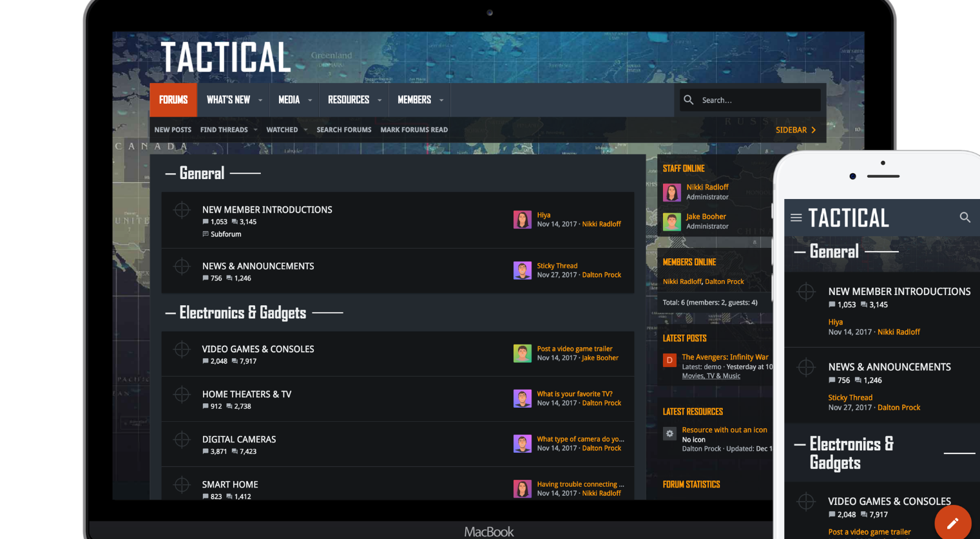Click avatar next to What is your favorite TV
The image size is (980, 539).
tap(523, 399)
